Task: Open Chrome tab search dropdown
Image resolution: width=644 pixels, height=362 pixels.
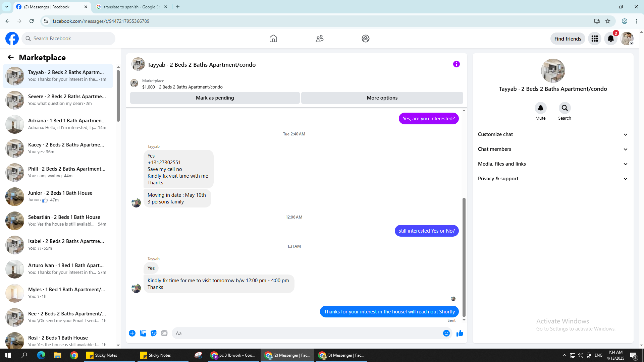Action: [7, 7]
